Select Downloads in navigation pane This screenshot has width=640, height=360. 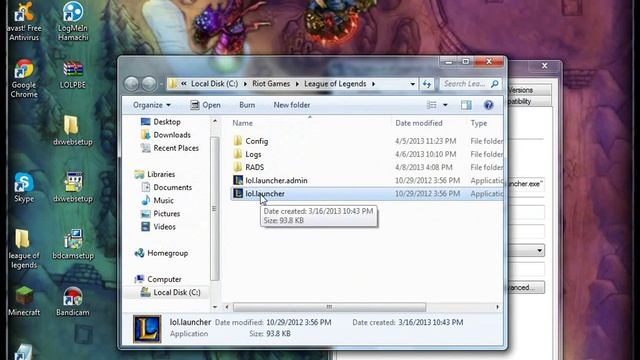pyautogui.click(x=165, y=135)
